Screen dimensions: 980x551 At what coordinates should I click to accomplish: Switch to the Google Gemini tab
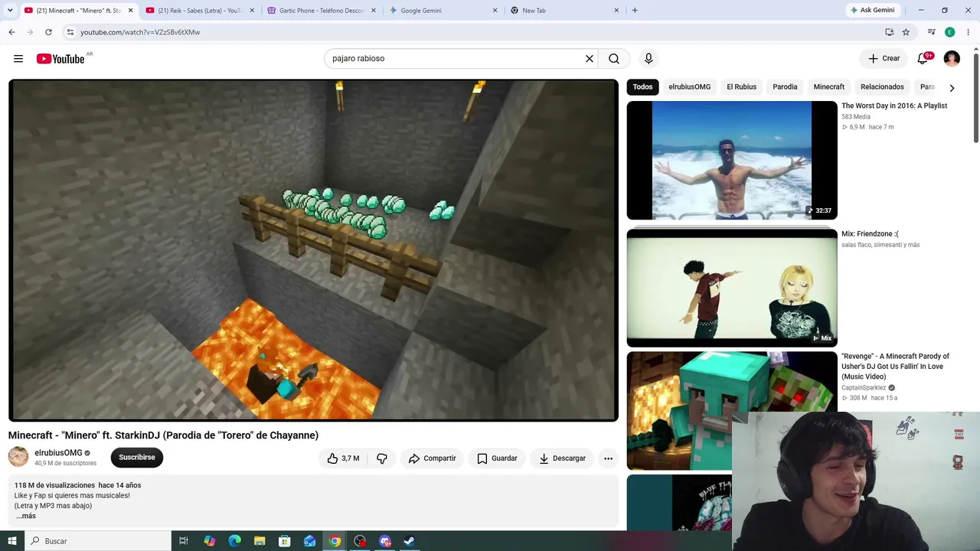click(443, 11)
